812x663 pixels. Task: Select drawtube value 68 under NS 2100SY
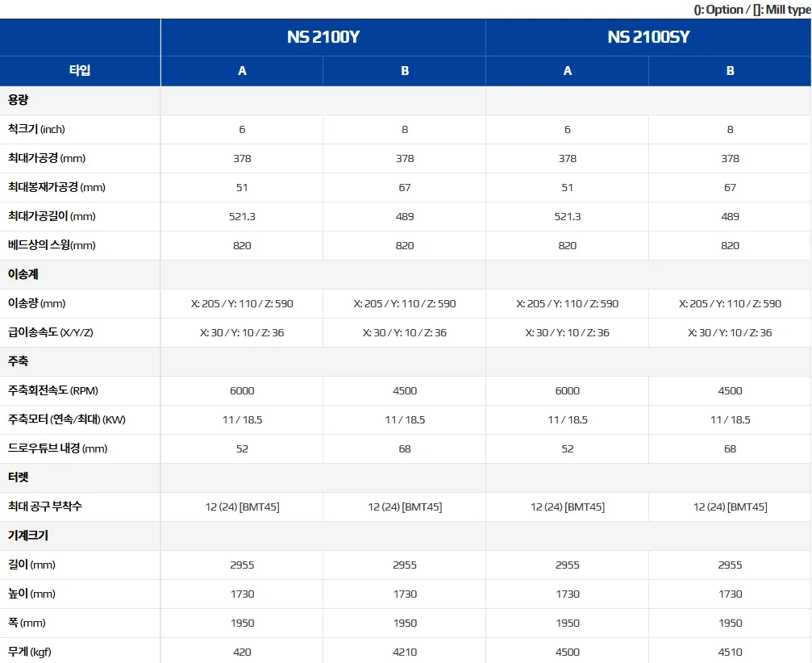pyautogui.click(x=731, y=449)
